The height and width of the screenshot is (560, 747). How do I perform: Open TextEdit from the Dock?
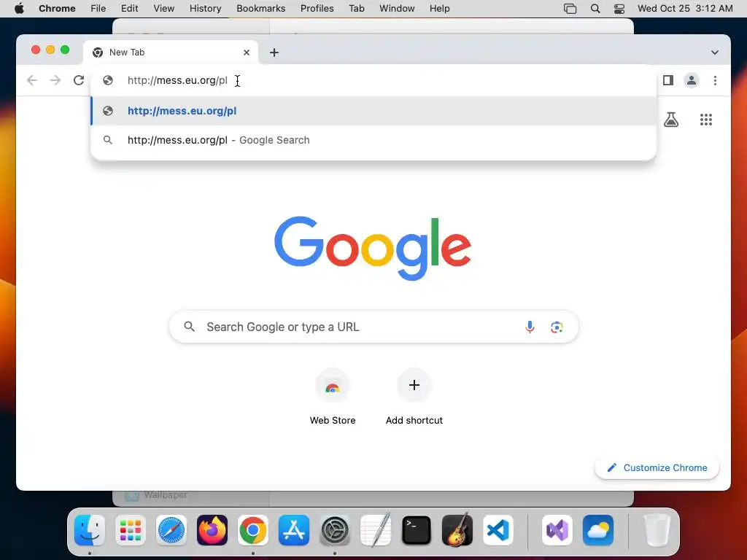click(376, 530)
